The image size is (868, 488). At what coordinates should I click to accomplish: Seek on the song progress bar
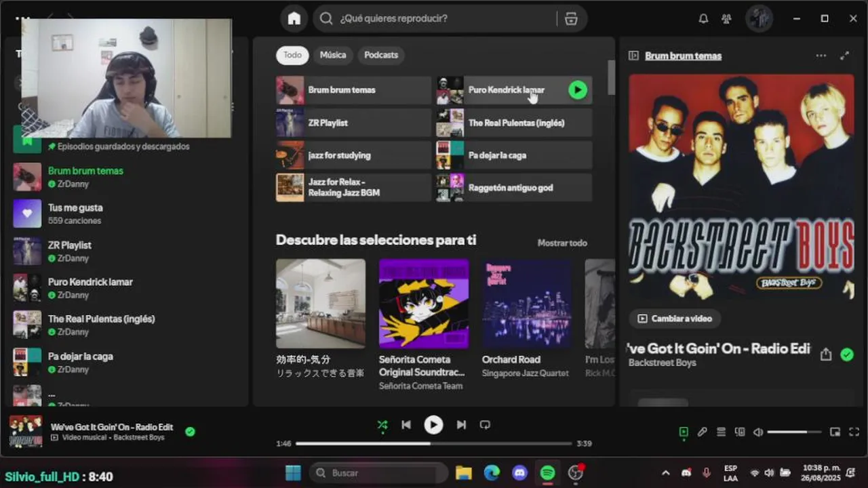pos(434,444)
